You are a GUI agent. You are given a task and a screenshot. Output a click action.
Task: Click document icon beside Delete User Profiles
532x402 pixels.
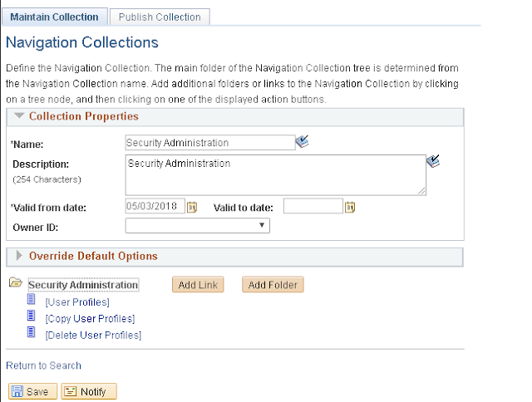pyautogui.click(x=31, y=332)
